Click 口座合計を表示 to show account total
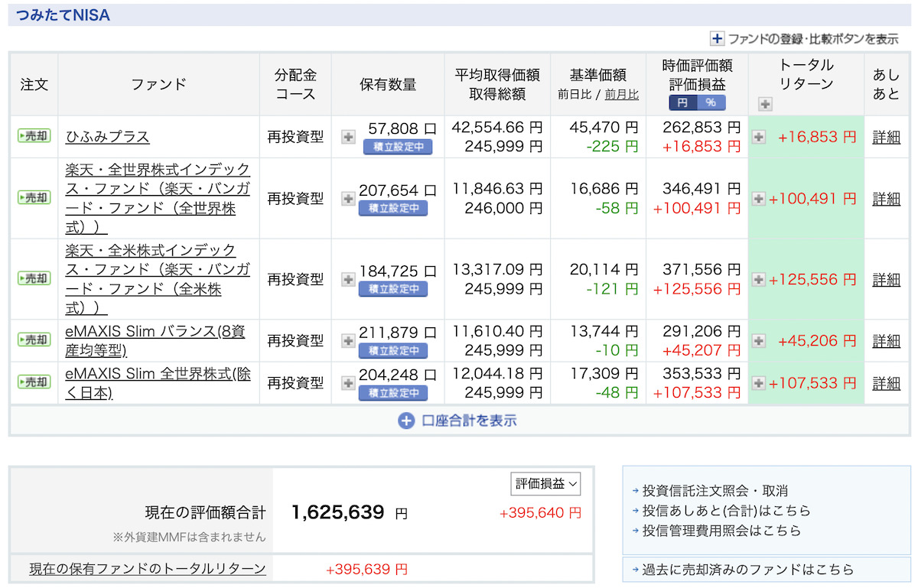The width and height of the screenshot is (918, 588). tap(457, 421)
